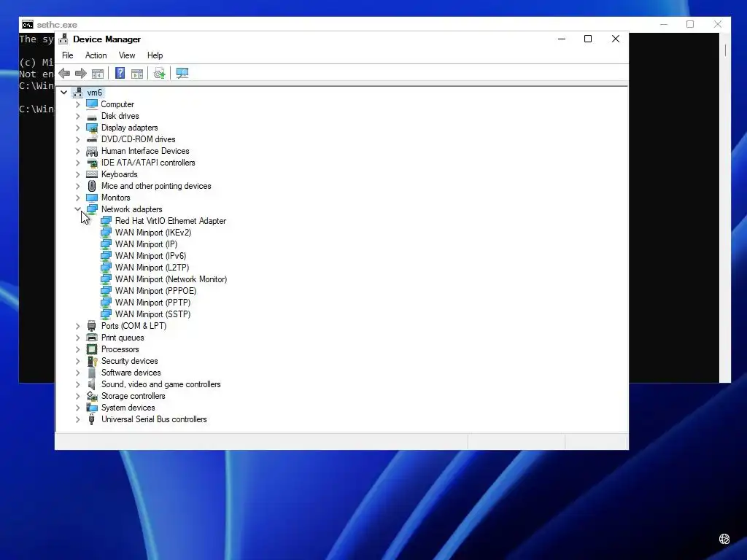Click the Show/Hide Action Pane icon

click(137, 74)
